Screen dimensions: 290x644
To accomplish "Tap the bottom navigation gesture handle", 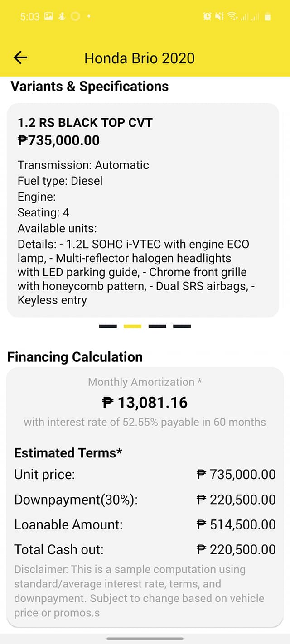I will pyautogui.click(x=145, y=639).
